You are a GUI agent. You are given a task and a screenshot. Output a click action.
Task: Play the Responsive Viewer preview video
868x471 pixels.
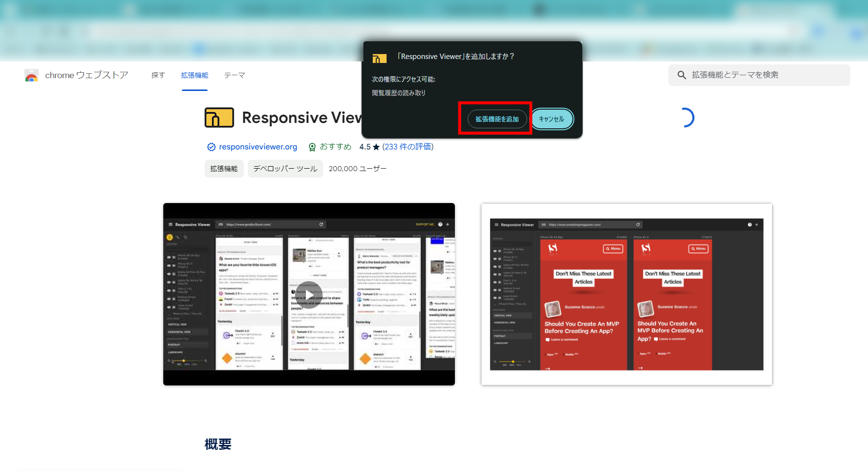pos(309,294)
